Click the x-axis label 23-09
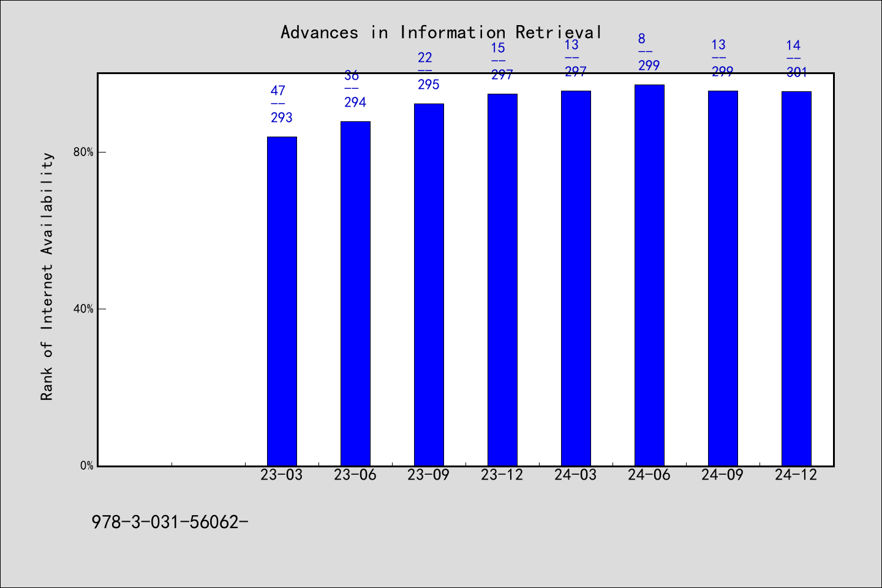Image resolution: width=882 pixels, height=588 pixels. click(429, 475)
